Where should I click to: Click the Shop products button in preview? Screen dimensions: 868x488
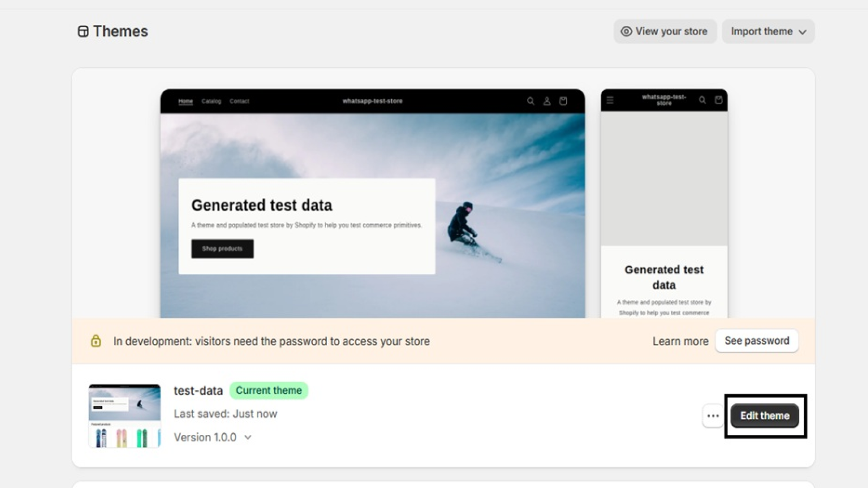point(222,249)
